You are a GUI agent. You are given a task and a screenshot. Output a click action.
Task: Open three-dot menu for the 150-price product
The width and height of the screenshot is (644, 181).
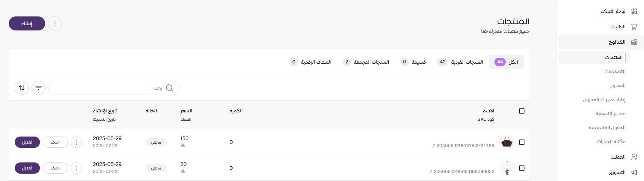[x=76, y=142]
